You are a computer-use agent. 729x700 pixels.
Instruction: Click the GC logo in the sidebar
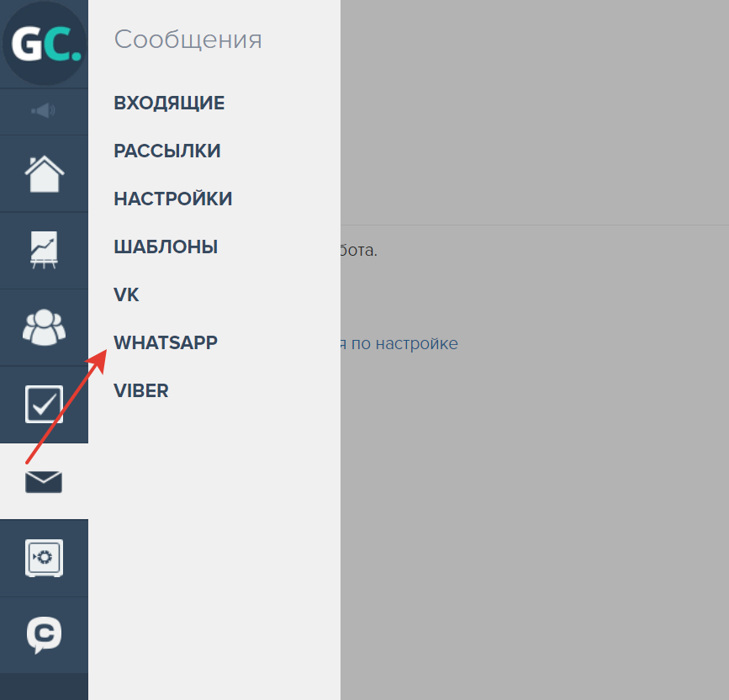45,43
